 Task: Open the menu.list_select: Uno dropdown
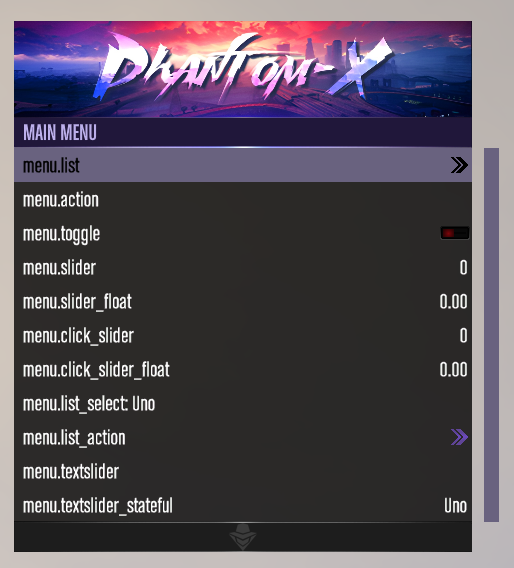[243, 404]
